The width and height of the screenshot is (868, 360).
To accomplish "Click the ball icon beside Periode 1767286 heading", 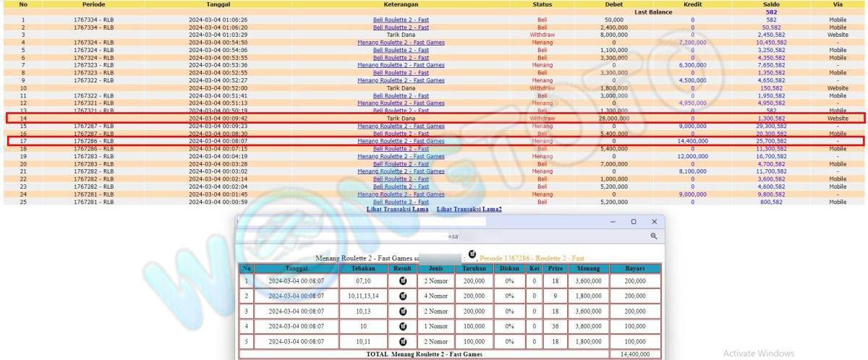I will 472,254.
